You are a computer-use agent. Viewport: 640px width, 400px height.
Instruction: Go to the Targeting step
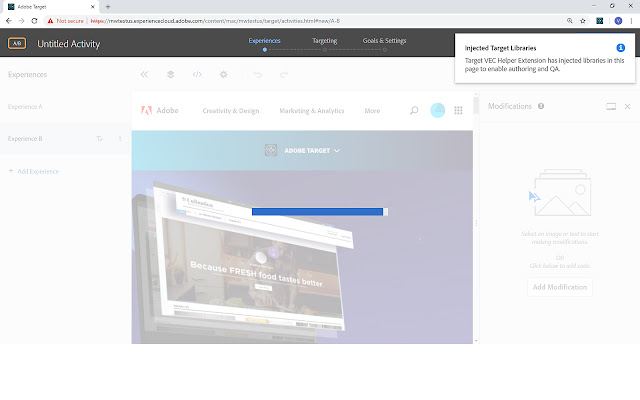(324, 41)
